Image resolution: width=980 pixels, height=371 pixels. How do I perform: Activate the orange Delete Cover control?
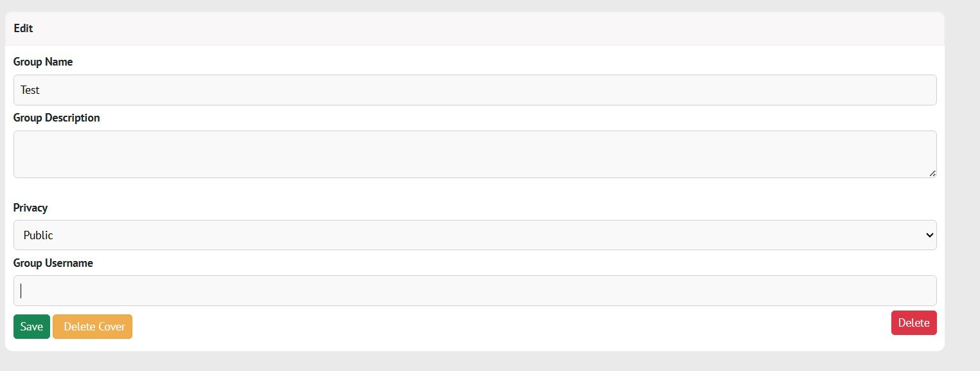[x=93, y=326]
